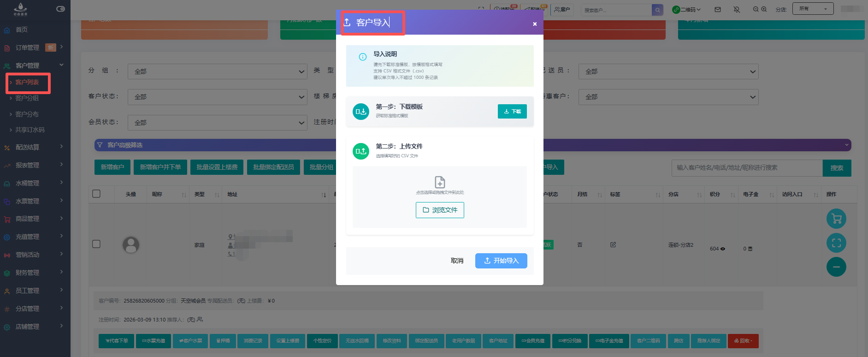868x357 pixels.
Task: Close the 客户导入 dialog with the X
Action: pos(534,24)
